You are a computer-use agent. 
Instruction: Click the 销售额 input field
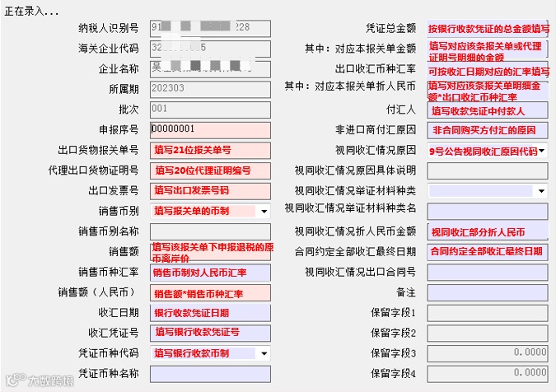tap(210, 252)
